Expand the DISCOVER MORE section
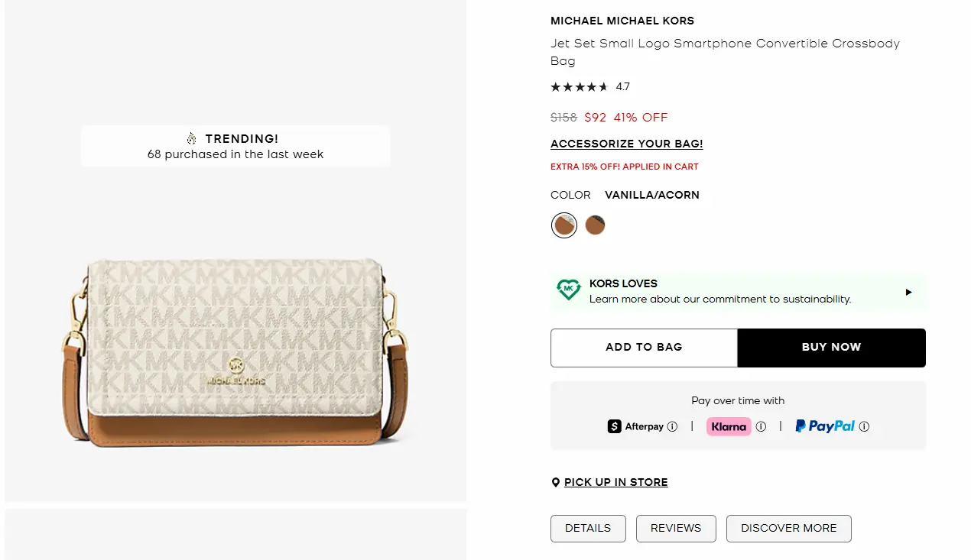Viewport: 971px width, 560px height. point(788,528)
